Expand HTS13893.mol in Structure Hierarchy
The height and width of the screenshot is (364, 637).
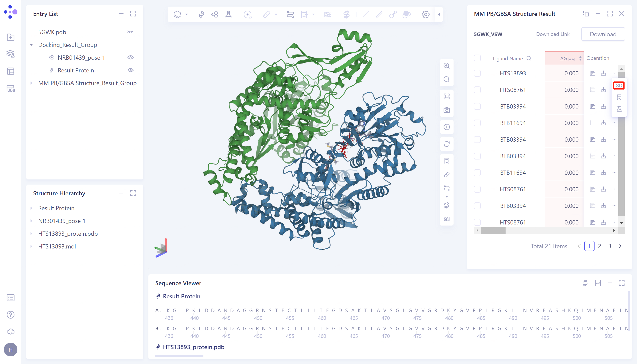pos(31,246)
